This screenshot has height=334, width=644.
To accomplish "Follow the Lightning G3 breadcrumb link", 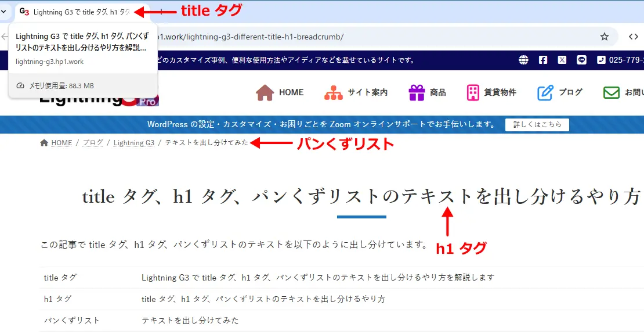I will 134,143.
